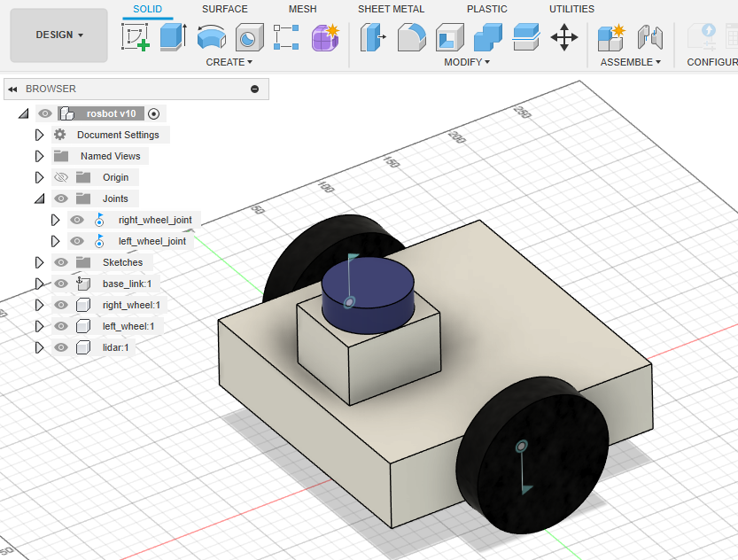Expand the left_wheel_joint node
This screenshot has height=560, width=738.
click(55, 241)
